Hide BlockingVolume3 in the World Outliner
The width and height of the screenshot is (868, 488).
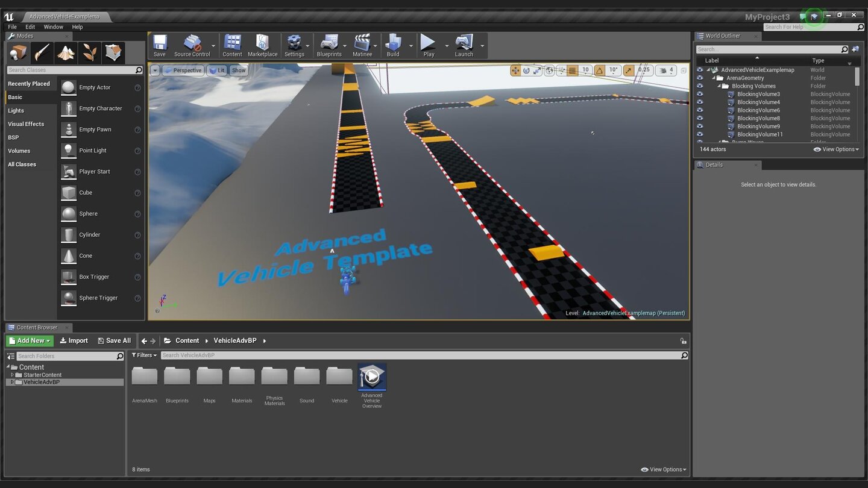point(699,94)
